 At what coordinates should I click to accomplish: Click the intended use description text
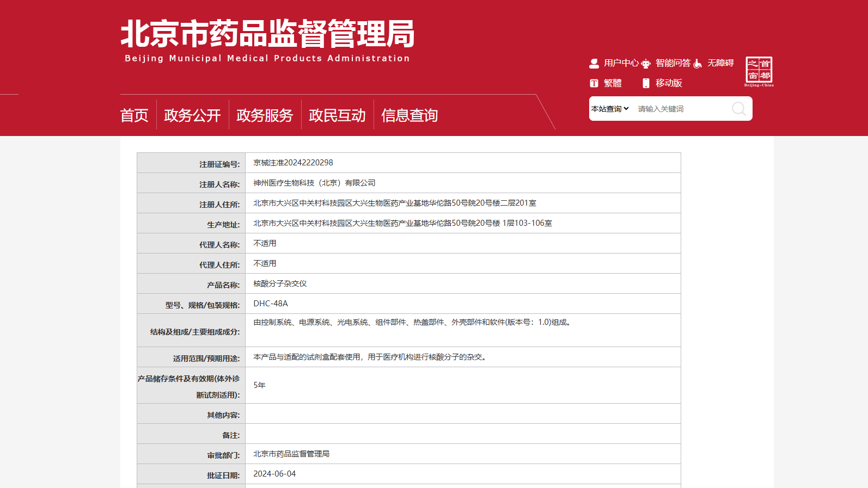[x=371, y=357]
